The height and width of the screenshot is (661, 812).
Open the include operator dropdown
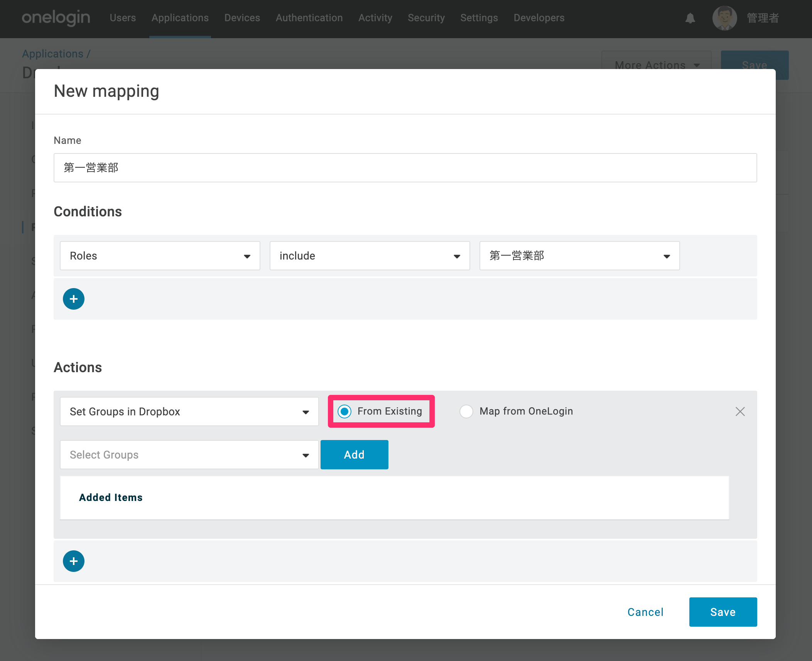tap(370, 256)
